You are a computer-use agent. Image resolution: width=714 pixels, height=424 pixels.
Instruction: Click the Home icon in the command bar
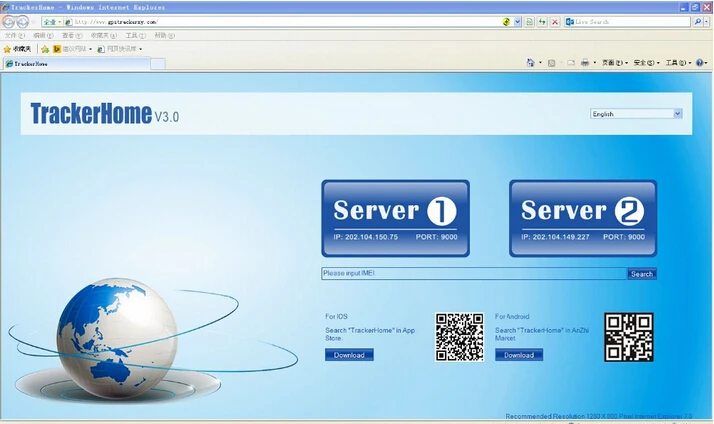coord(530,63)
